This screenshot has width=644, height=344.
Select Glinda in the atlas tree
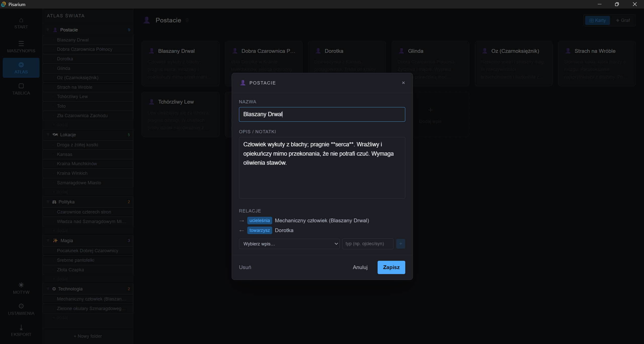click(x=88, y=68)
